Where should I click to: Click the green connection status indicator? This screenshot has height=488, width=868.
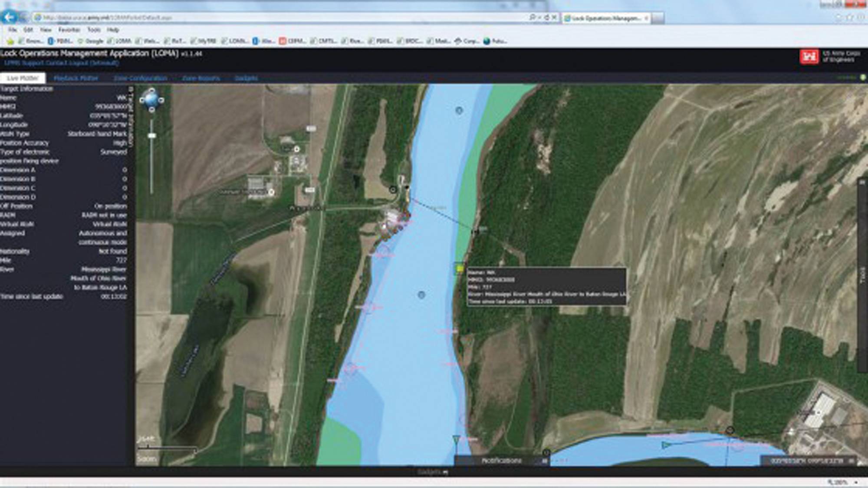tap(862, 78)
